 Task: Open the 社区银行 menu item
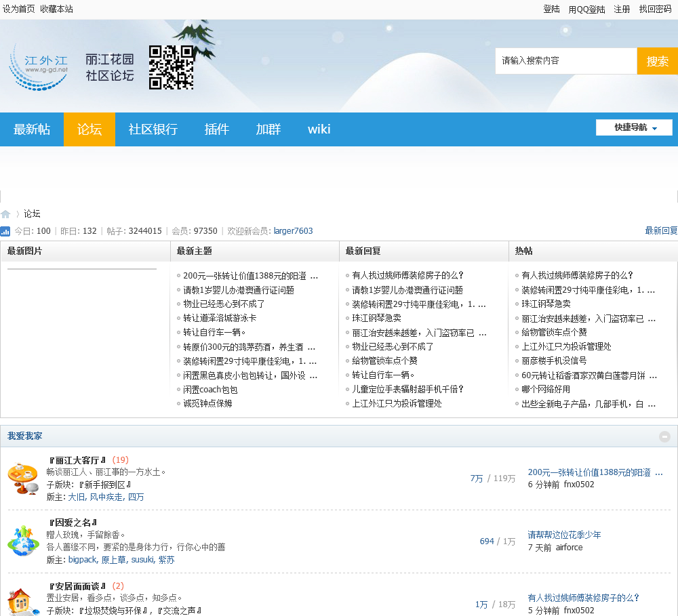point(153,129)
